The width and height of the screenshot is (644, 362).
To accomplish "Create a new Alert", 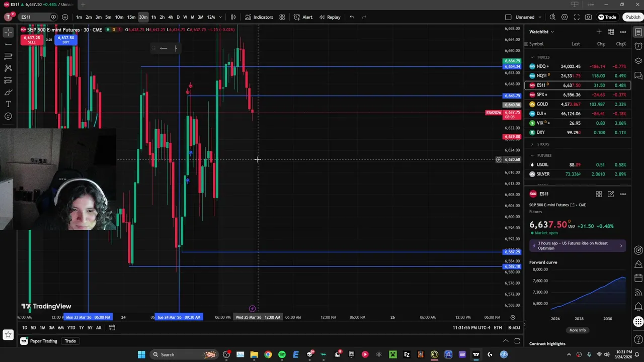I will coord(303,17).
